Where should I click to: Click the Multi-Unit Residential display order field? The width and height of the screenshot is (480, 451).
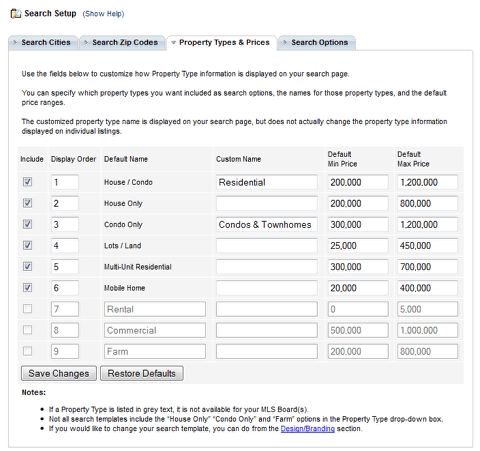click(65, 267)
